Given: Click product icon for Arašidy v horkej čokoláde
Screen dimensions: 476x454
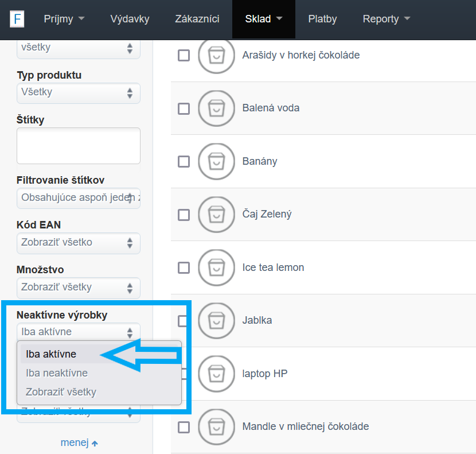Looking at the screenshot, I should tap(216, 55).
